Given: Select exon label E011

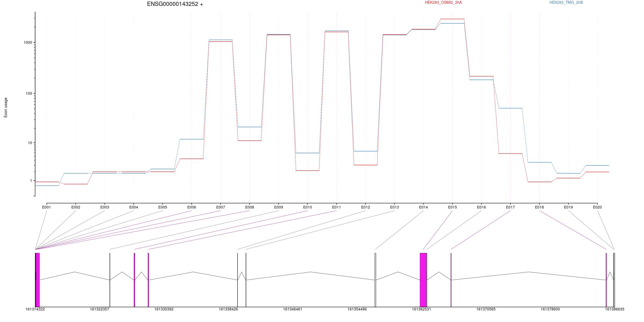Looking at the screenshot, I should click(x=336, y=207).
